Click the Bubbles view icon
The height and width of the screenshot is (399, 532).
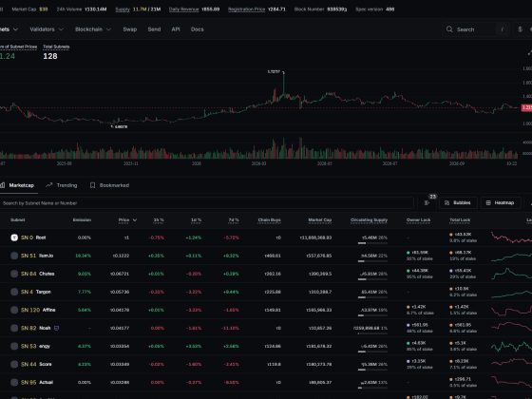coord(446,203)
